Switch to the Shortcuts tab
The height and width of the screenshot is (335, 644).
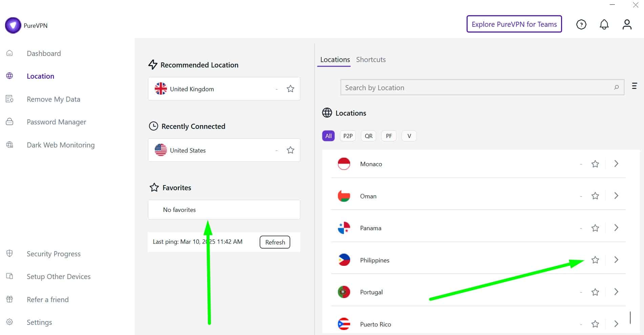click(371, 60)
